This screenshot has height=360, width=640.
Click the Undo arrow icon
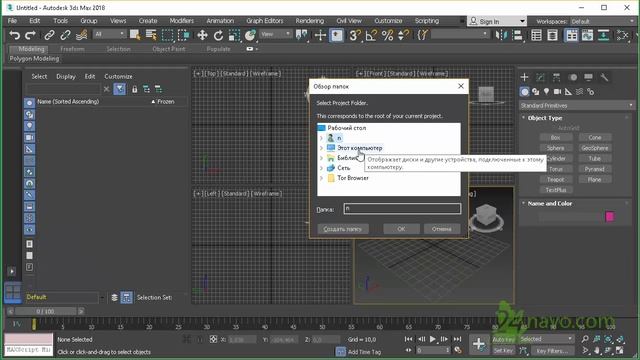tap(14, 35)
